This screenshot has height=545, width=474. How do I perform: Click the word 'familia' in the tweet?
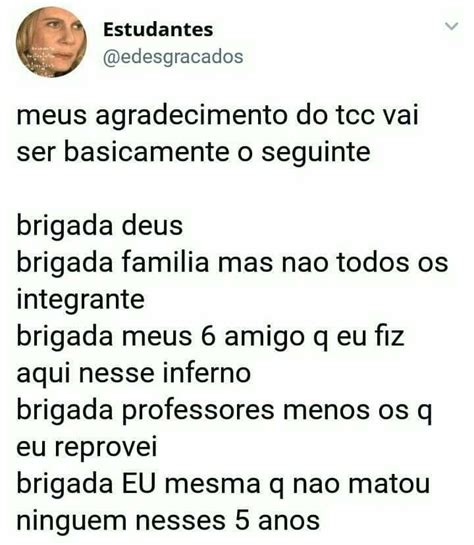(165, 262)
